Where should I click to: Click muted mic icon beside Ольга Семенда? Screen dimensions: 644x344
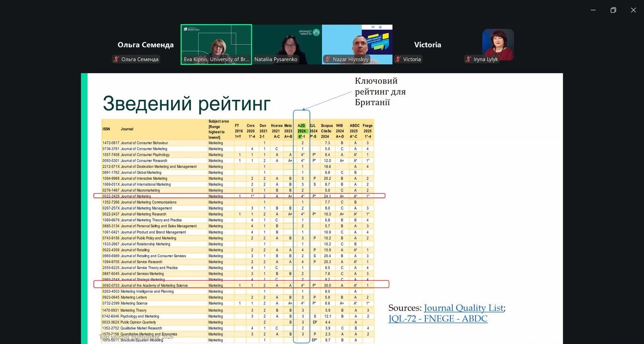(116, 59)
